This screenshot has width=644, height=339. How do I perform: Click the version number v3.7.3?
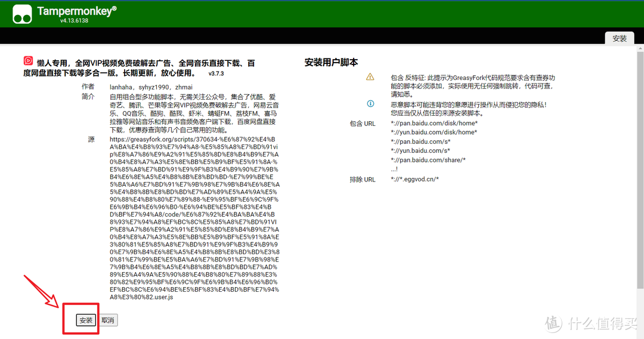(x=216, y=73)
